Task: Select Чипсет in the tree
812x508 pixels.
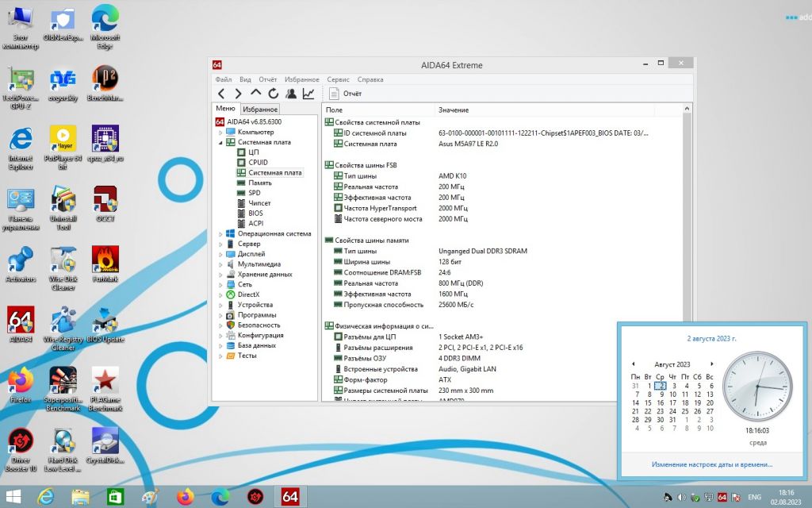Action: coord(259,203)
